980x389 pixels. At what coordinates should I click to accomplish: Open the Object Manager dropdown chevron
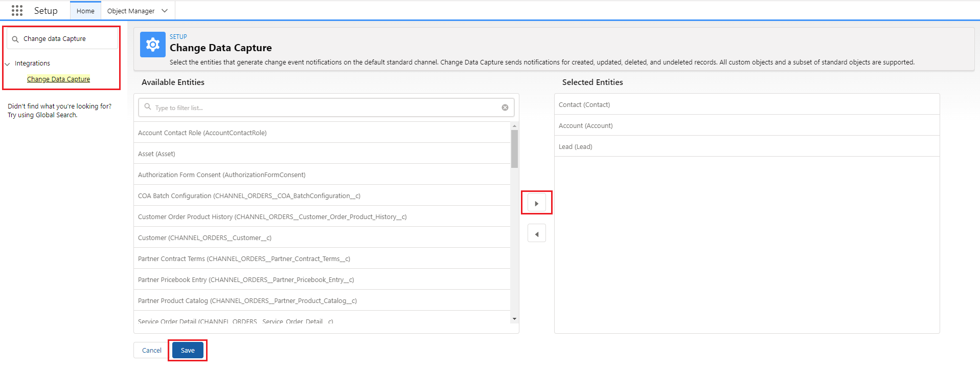pyautogui.click(x=165, y=11)
